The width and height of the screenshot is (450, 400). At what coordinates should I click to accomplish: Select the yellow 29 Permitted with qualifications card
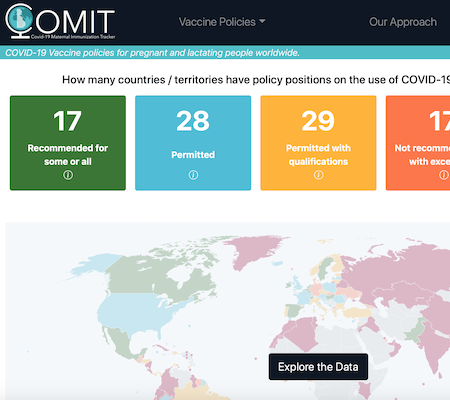[x=318, y=143]
